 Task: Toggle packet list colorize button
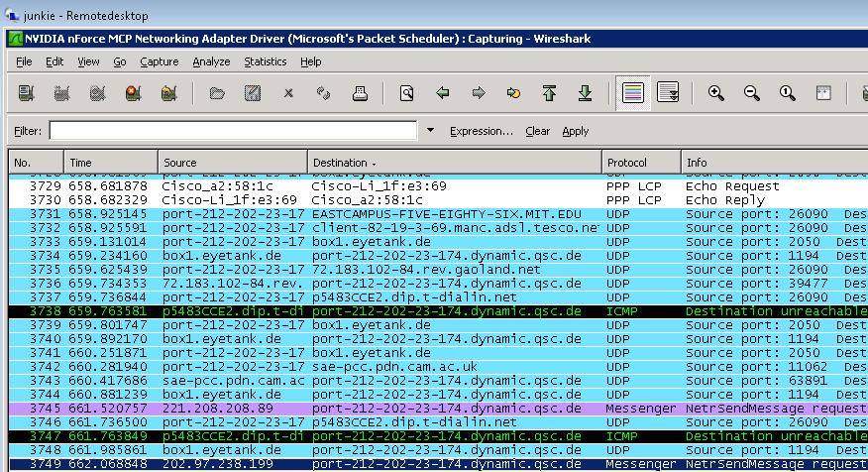633,93
